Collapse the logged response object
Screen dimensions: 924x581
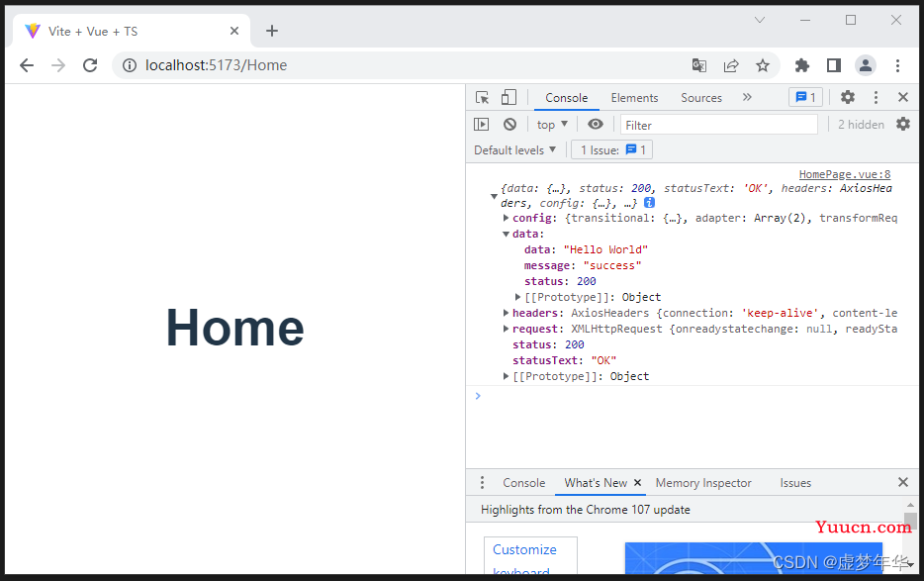tap(494, 196)
